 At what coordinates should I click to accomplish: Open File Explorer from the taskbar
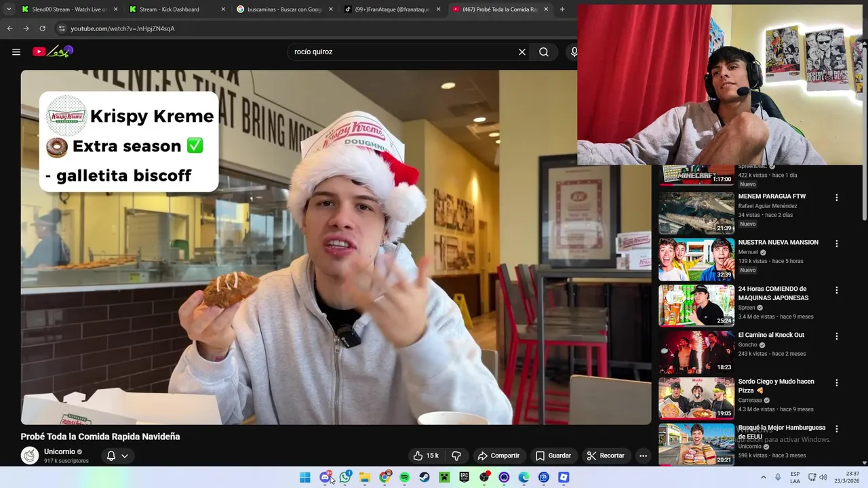pyautogui.click(x=365, y=477)
